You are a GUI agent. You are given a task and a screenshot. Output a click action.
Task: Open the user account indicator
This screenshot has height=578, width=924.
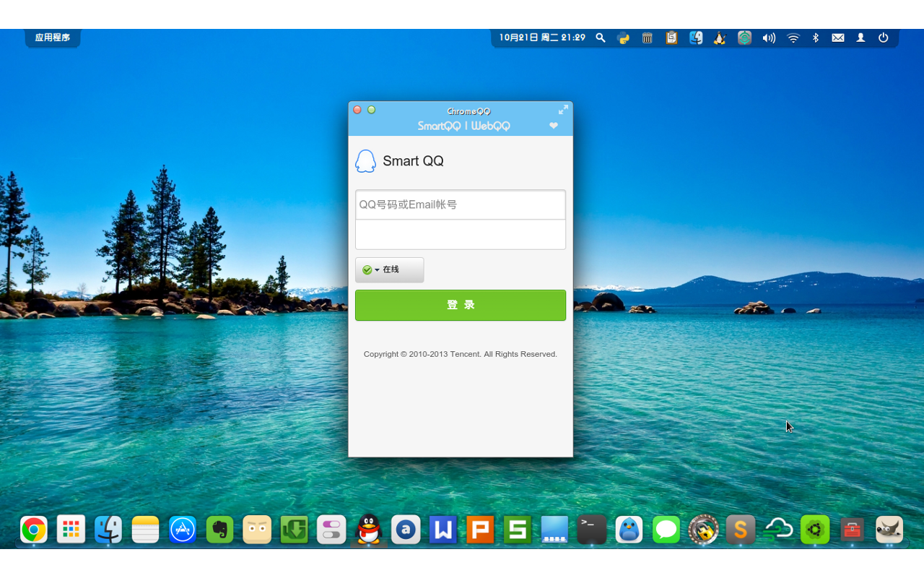[x=860, y=38]
